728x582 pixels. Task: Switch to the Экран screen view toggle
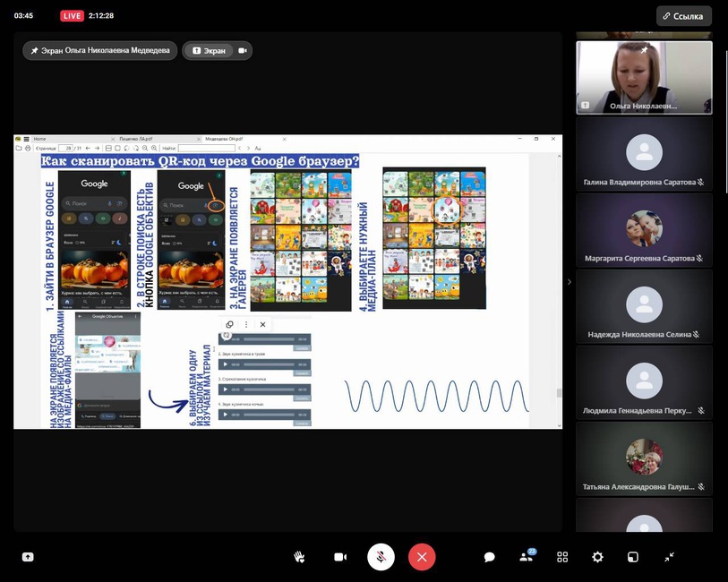[x=209, y=50]
